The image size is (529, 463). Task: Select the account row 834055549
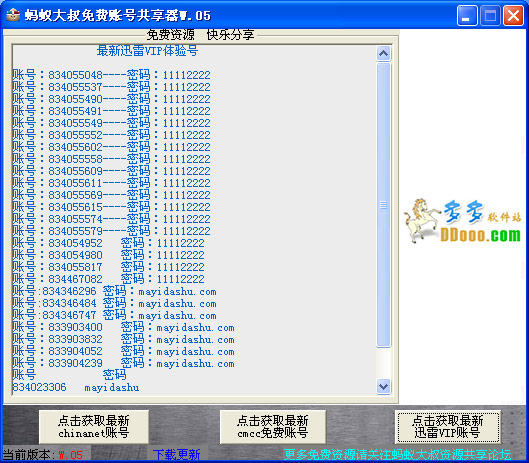pyautogui.click(x=112, y=123)
